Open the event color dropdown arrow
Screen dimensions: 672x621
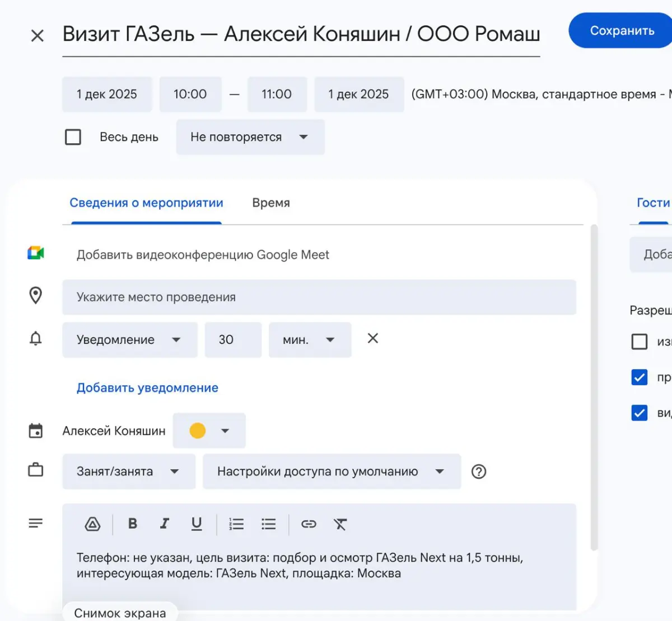pyautogui.click(x=225, y=431)
